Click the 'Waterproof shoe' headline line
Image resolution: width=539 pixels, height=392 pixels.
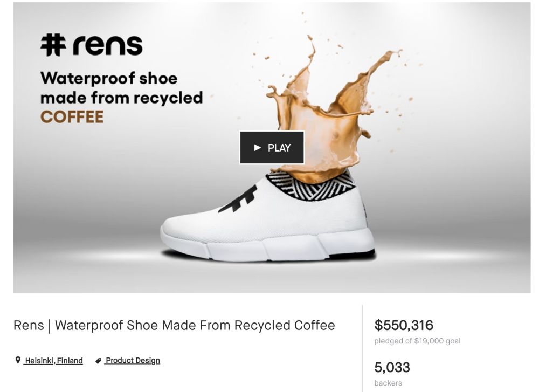[x=109, y=78]
